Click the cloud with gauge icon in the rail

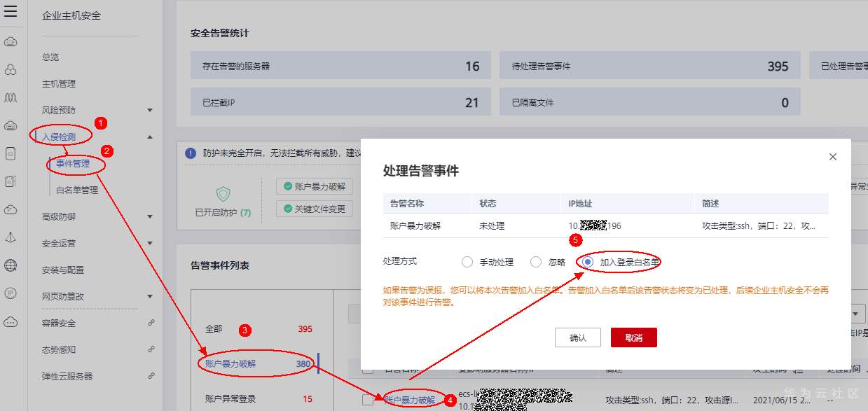11,209
